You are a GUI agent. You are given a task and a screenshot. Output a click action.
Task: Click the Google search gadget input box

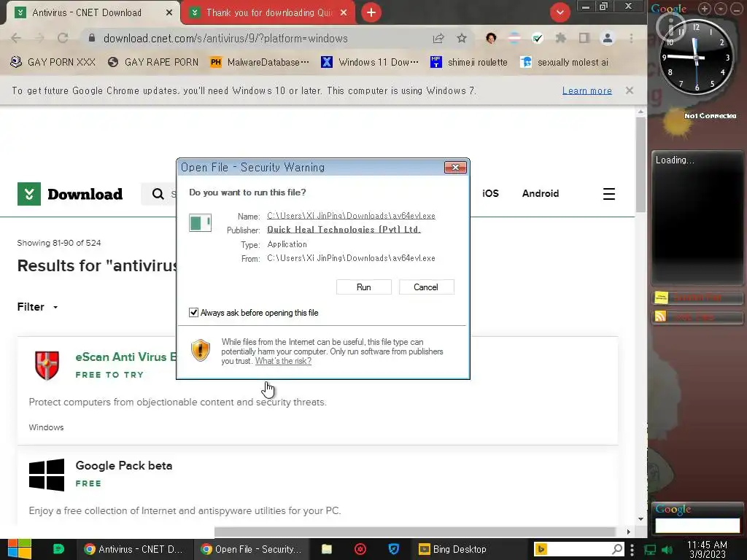[x=697, y=525]
